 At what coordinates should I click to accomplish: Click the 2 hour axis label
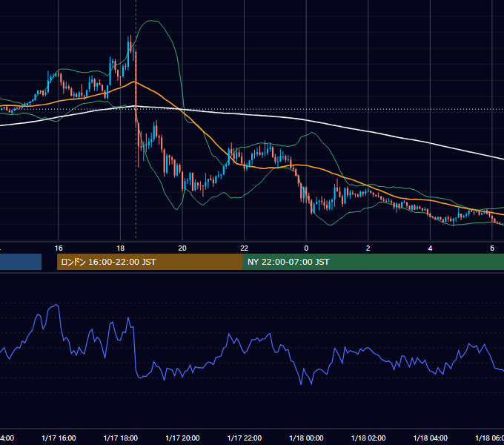click(x=368, y=248)
